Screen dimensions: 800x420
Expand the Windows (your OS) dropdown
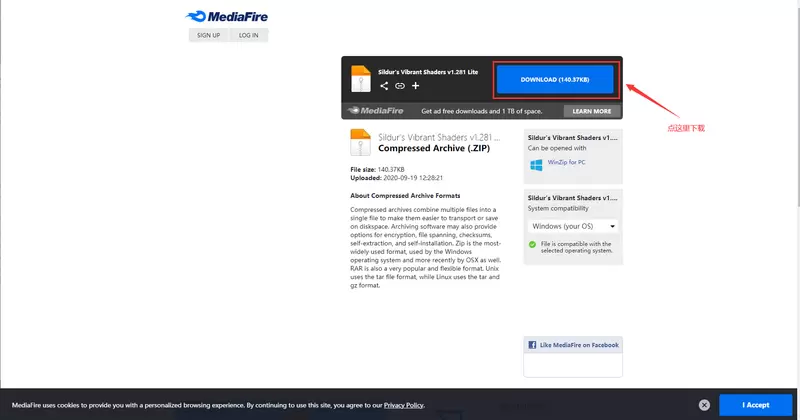[573, 226]
